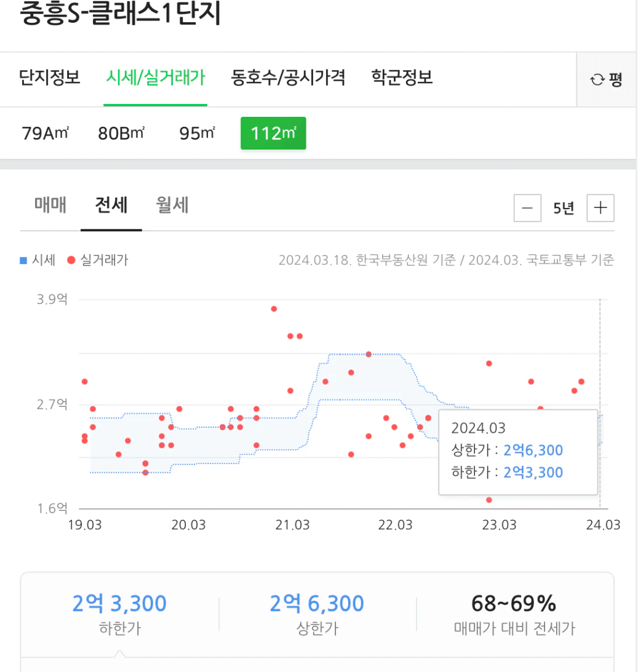Switch chart to 월세 tab

pyautogui.click(x=172, y=205)
